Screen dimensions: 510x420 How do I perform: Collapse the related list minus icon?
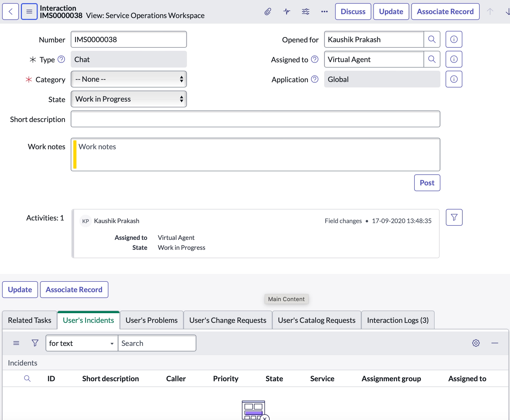(495, 343)
